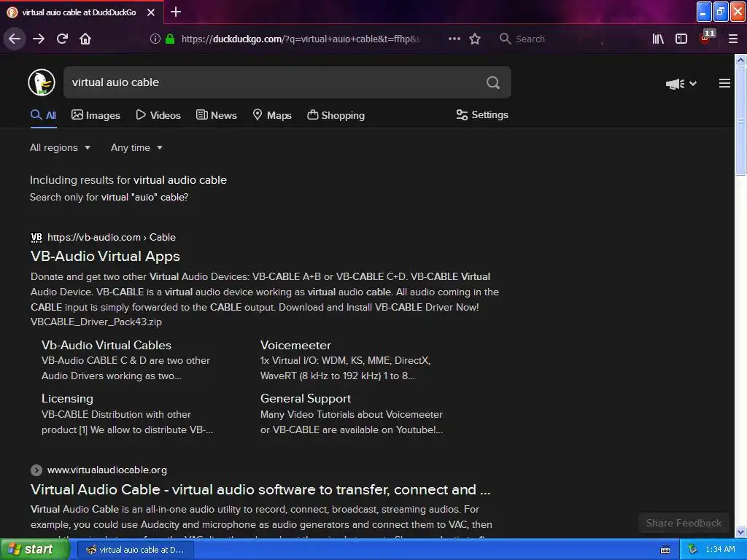The image size is (747, 560).
Task: Expand the All regions dropdown
Action: [60, 147]
